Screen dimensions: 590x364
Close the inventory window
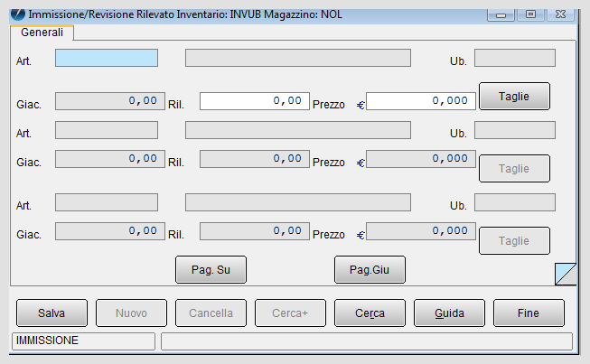coord(561,14)
